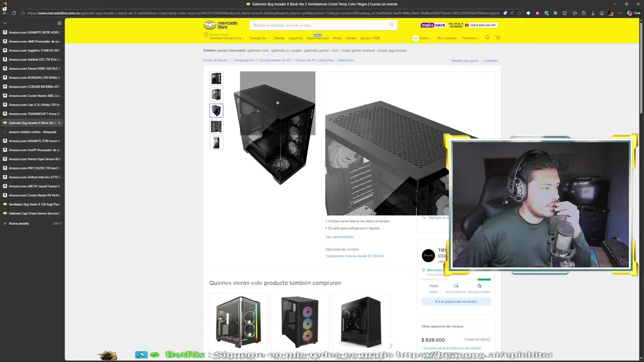Image resolution: width=644 pixels, height=362 pixels.
Task: Select the first product gallery thumbnail
Action: pos(216,78)
